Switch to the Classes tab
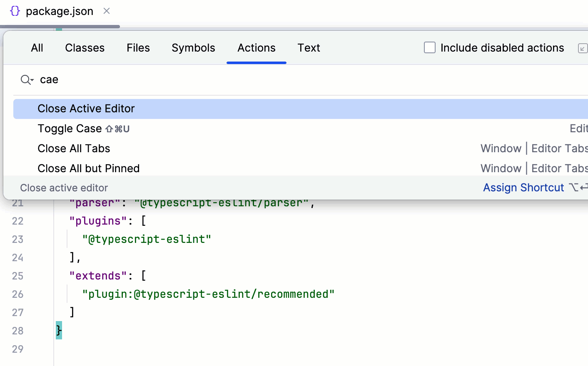 85,48
